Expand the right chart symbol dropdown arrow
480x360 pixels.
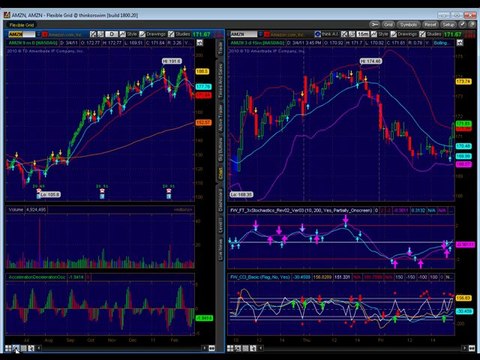click(x=261, y=34)
